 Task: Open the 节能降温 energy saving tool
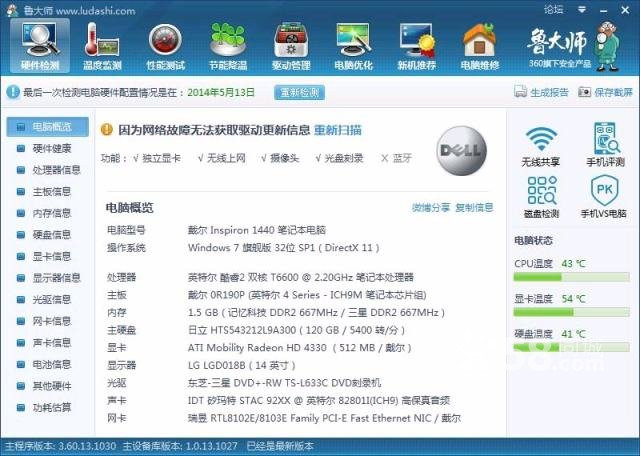(x=228, y=46)
